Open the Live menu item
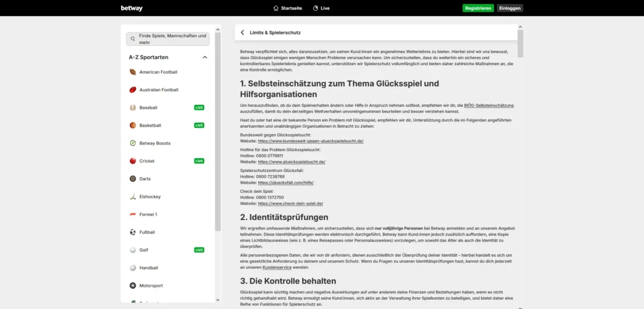Image resolution: width=644 pixels, height=309 pixels. click(x=321, y=8)
